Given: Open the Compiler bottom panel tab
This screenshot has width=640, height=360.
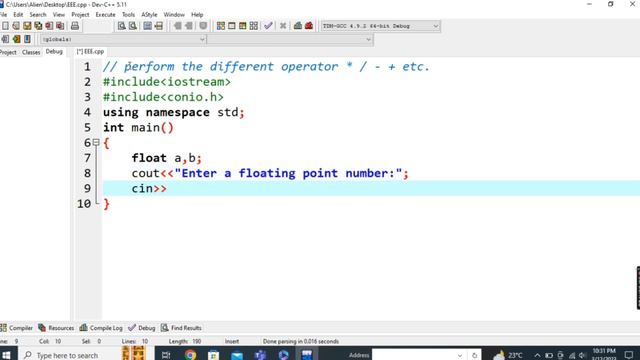Looking at the screenshot, I should click(17, 328).
